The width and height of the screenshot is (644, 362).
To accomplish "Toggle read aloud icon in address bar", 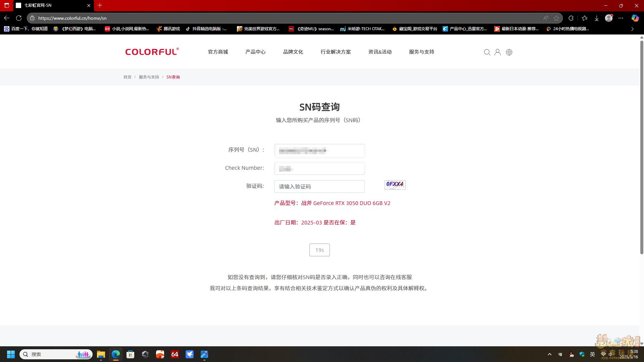I will [546, 18].
